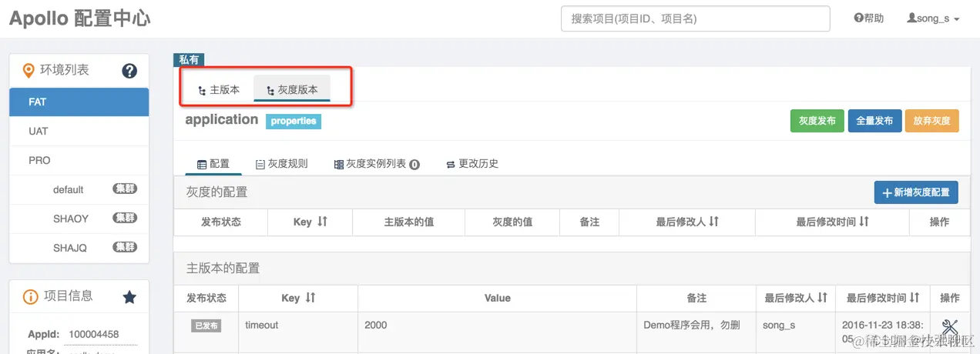This screenshot has height=354, width=980.
Task: Sort main table by 最后修改人 arrows
Action: (x=822, y=298)
